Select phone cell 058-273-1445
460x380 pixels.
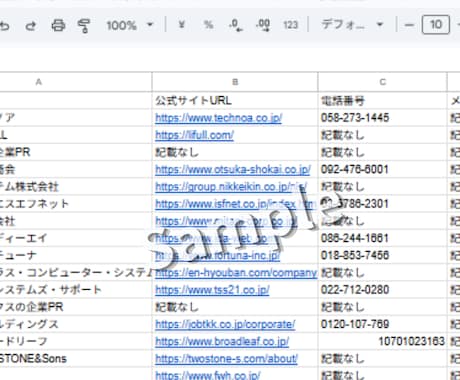(x=382, y=118)
